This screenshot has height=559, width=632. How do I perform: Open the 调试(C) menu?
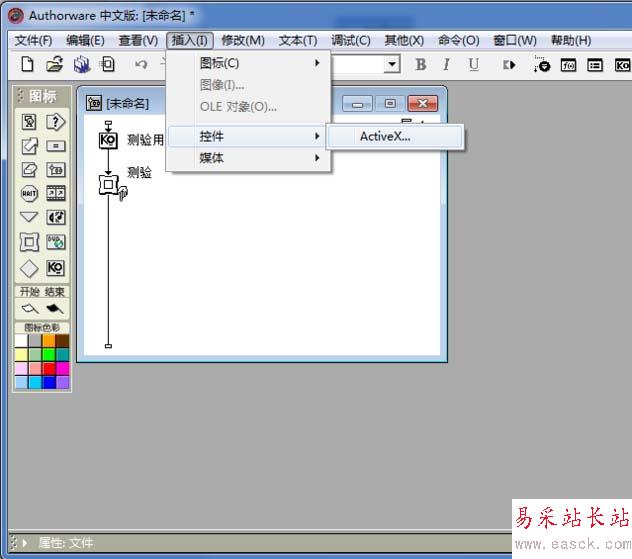click(351, 41)
